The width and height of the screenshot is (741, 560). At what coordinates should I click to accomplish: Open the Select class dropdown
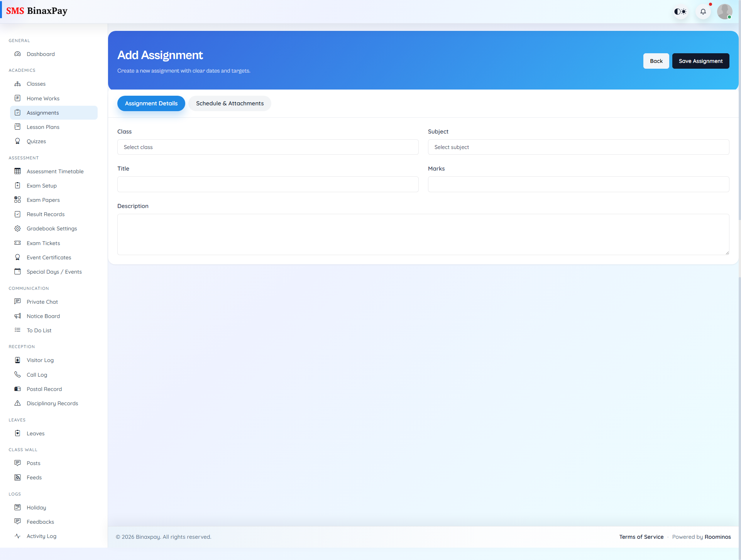pyautogui.click(x=268, y=147)
